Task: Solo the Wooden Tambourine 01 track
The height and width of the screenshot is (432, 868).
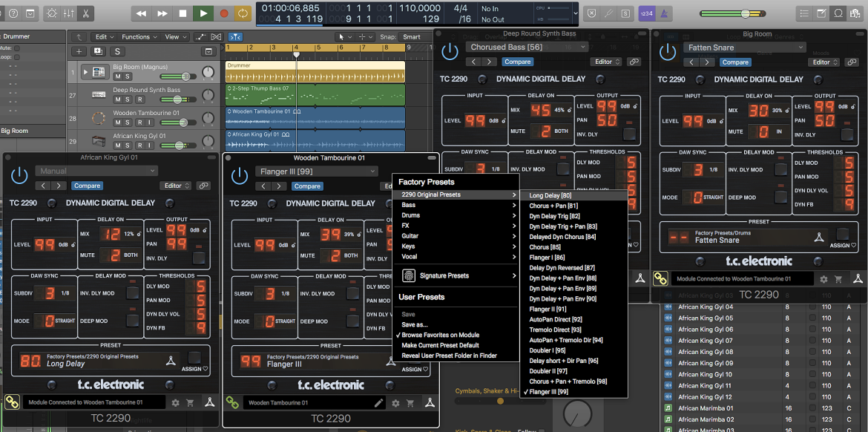Action: 127,122
